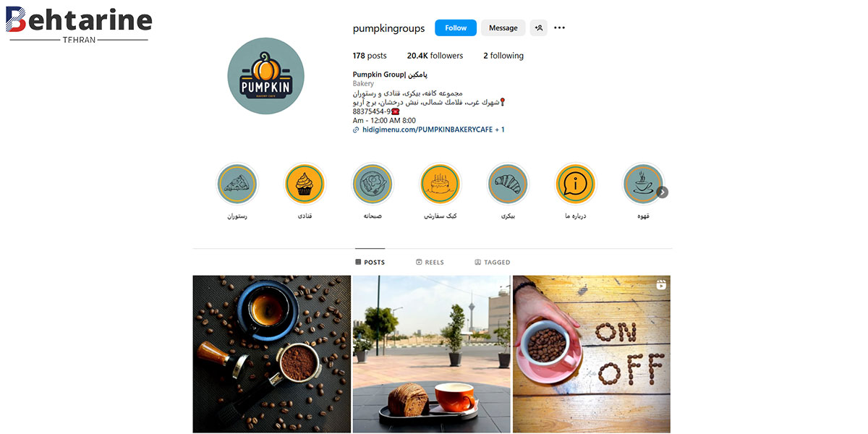868x434 pixels.
Task: Open the espresso and portafilter post thumbnail
Action: click(x=271, y=354)
